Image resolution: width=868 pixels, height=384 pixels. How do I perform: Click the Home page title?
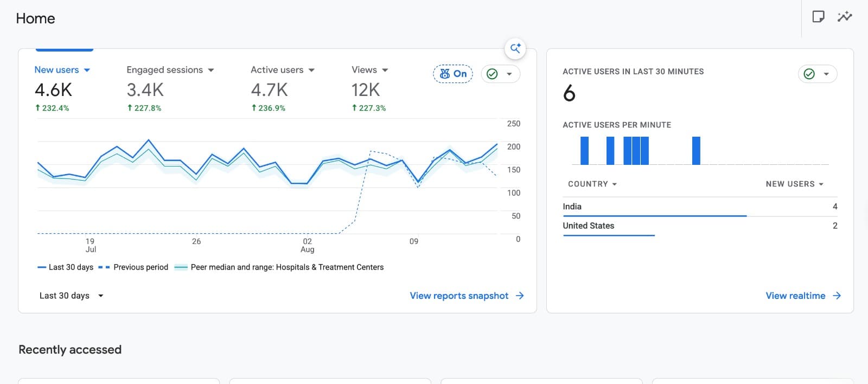(35, 18)
